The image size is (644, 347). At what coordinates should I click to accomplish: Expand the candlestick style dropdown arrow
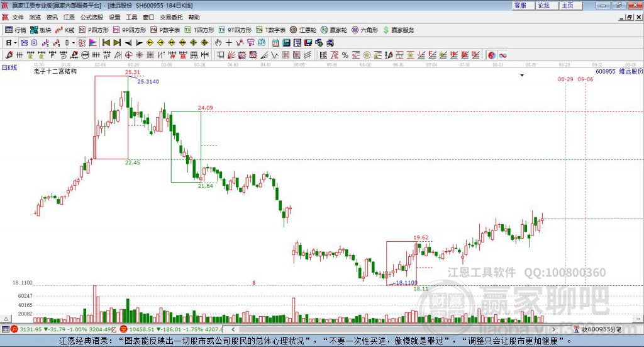74,43
